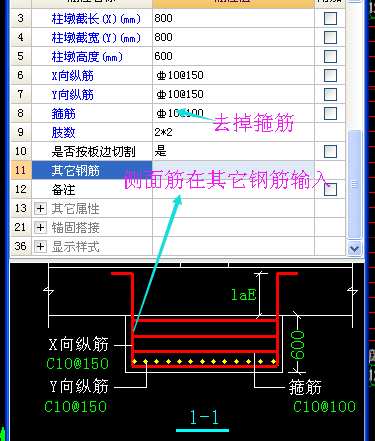Select the Y向纵筋 property name

coord(73,95)
